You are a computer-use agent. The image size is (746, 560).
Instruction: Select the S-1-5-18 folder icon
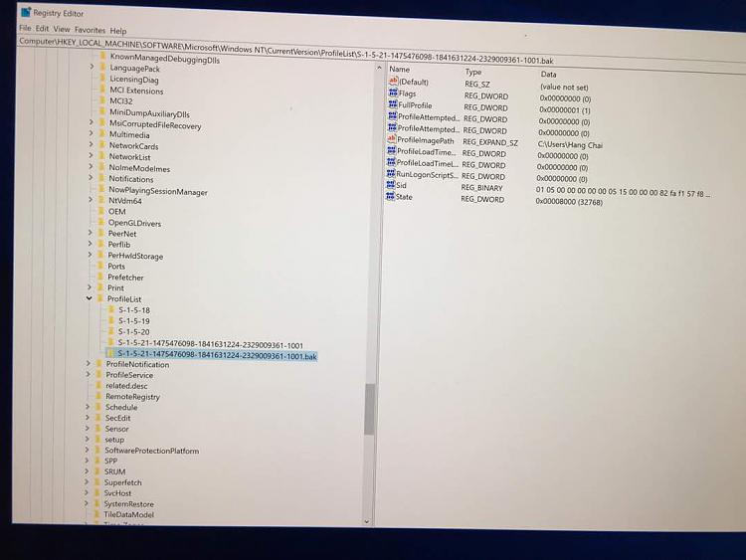point(111,309)
